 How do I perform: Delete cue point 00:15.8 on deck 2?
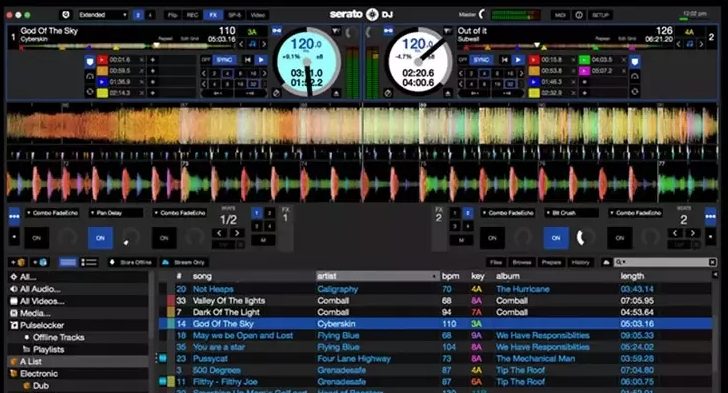click(x=573, y=59)
